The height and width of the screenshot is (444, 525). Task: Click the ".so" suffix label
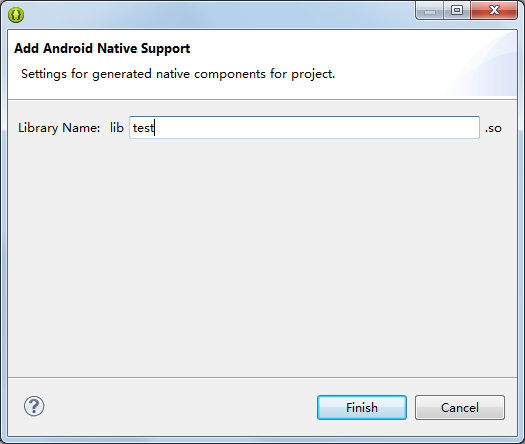(493, 128)
